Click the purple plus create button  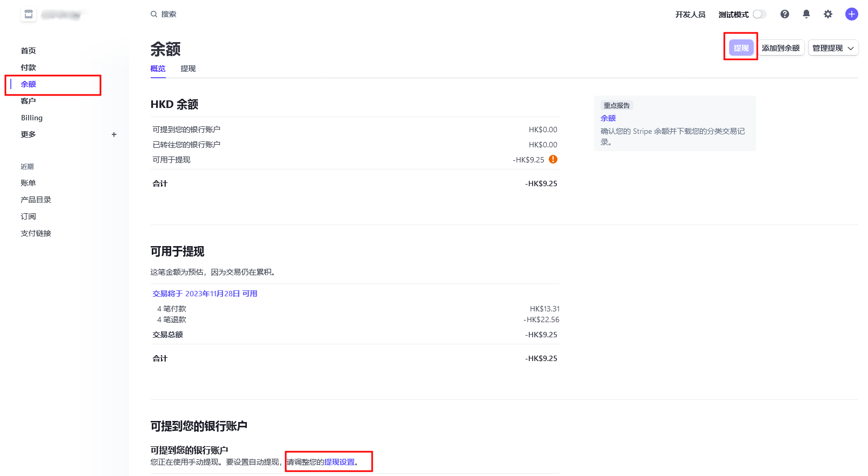tap(851, 14)
